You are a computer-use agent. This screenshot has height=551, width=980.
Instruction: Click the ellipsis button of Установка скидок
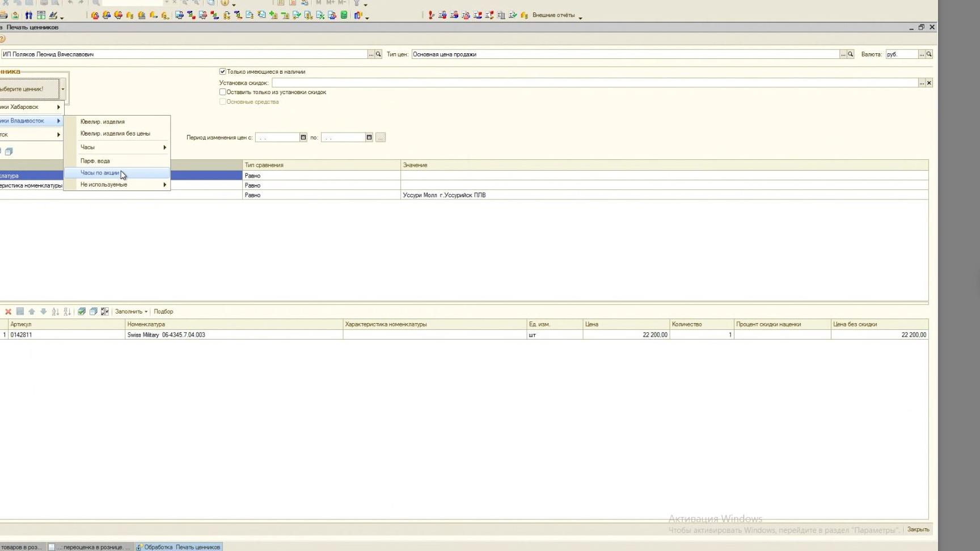click(x=922, y=83)
